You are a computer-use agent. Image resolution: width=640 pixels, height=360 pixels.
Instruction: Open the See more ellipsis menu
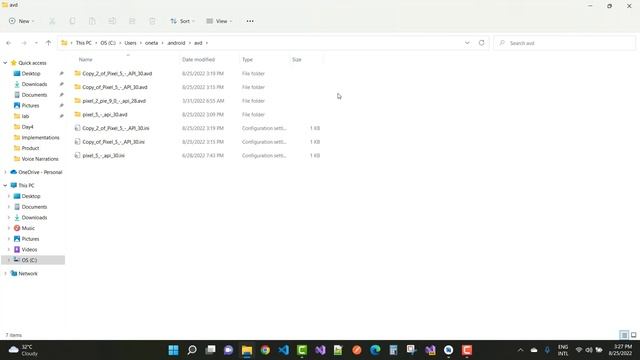(250, 21)
